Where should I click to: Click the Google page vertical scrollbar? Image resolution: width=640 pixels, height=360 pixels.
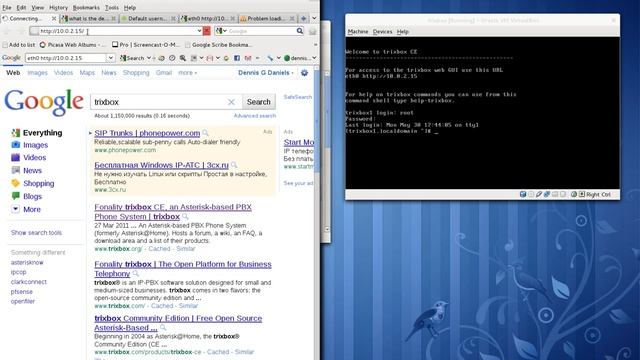tap(317, 212)
